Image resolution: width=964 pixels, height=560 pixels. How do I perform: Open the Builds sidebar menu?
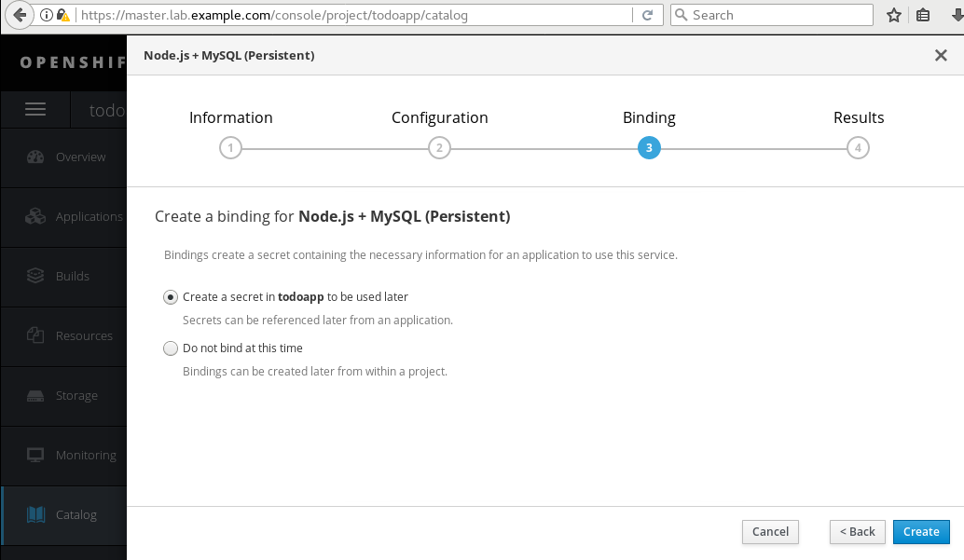pos(64,276)
